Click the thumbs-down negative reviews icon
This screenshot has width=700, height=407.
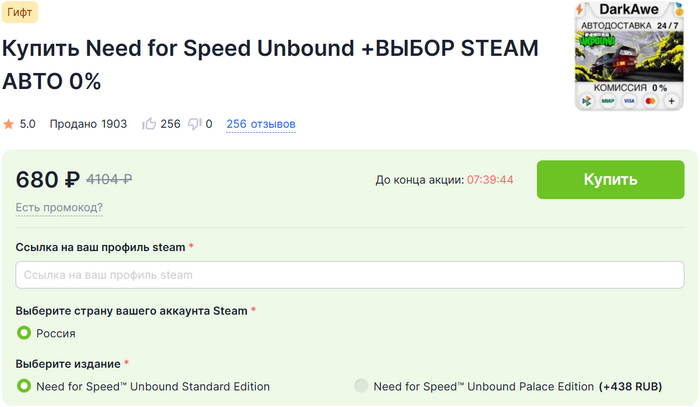(x=194, y=124)
